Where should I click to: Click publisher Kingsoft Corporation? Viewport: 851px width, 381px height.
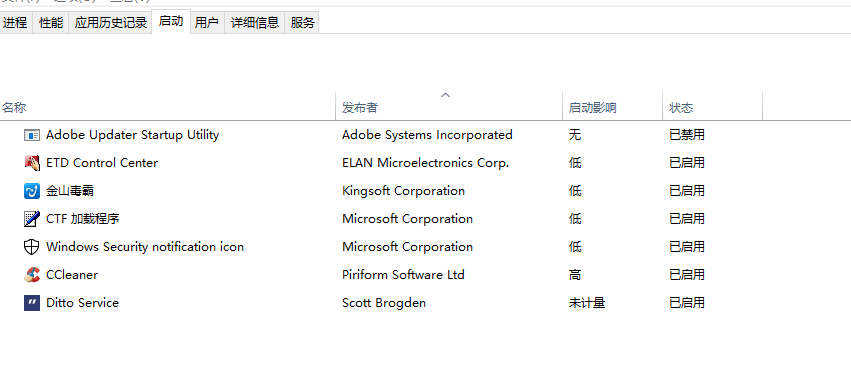click(403, 191)
